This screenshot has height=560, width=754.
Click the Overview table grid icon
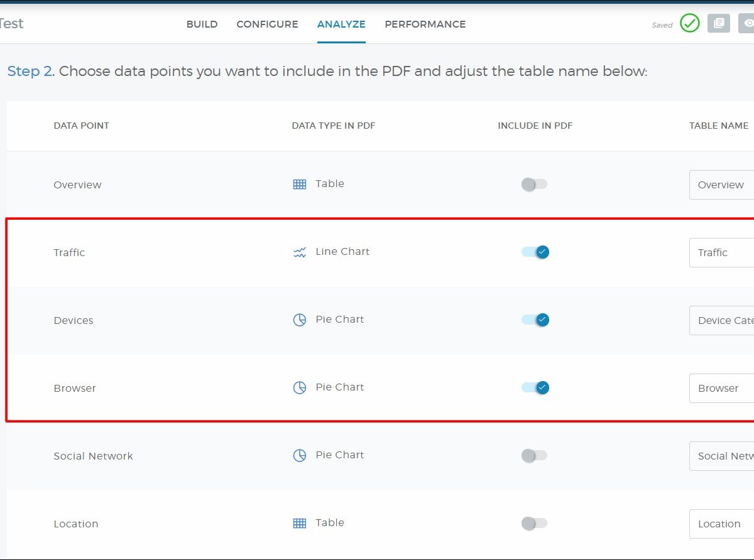click(x=300, y=185)
